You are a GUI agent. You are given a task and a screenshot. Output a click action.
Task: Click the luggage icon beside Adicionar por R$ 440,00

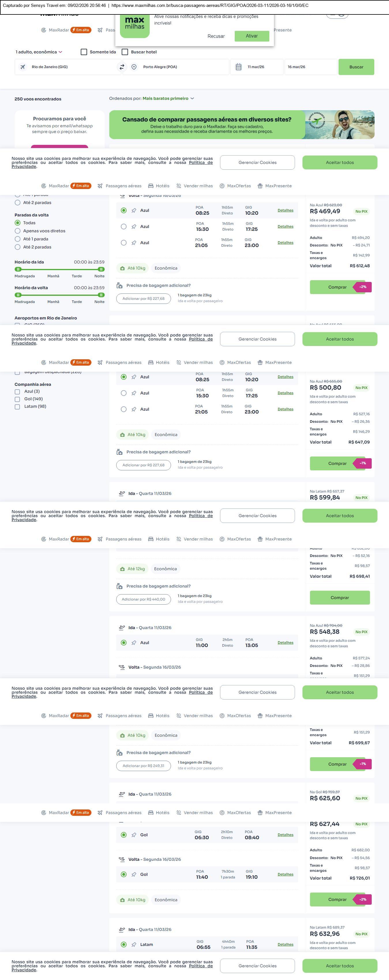pos(119,586)
